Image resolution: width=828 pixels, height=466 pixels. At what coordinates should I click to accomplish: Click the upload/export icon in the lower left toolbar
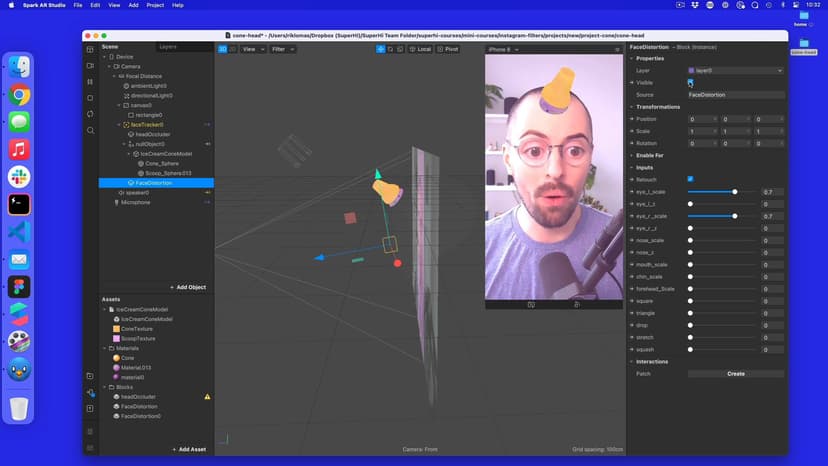[90, 408]
